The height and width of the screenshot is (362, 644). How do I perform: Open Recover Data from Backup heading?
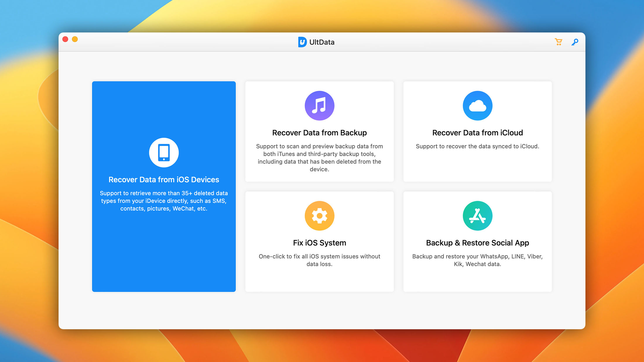pos(319,133)
